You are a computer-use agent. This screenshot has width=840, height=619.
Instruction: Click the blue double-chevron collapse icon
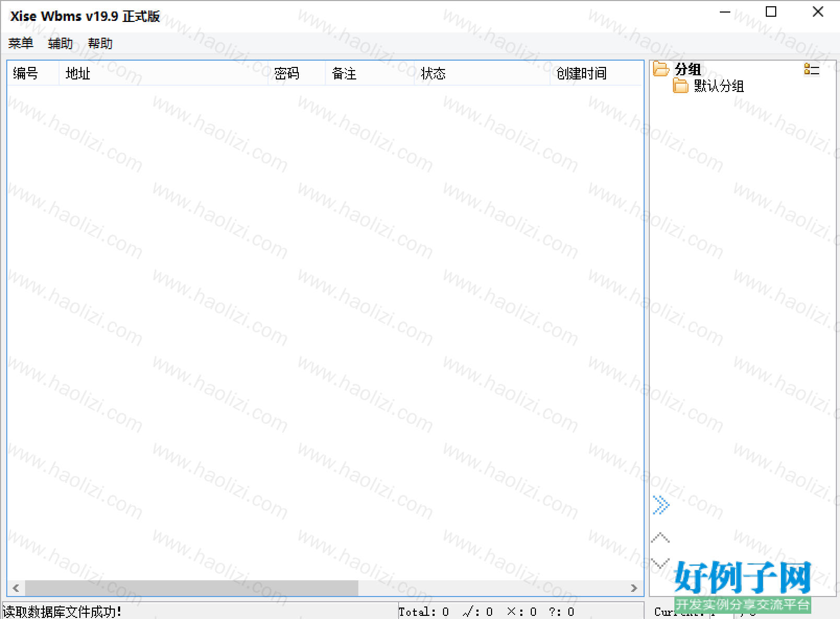(x=661, y=505)
